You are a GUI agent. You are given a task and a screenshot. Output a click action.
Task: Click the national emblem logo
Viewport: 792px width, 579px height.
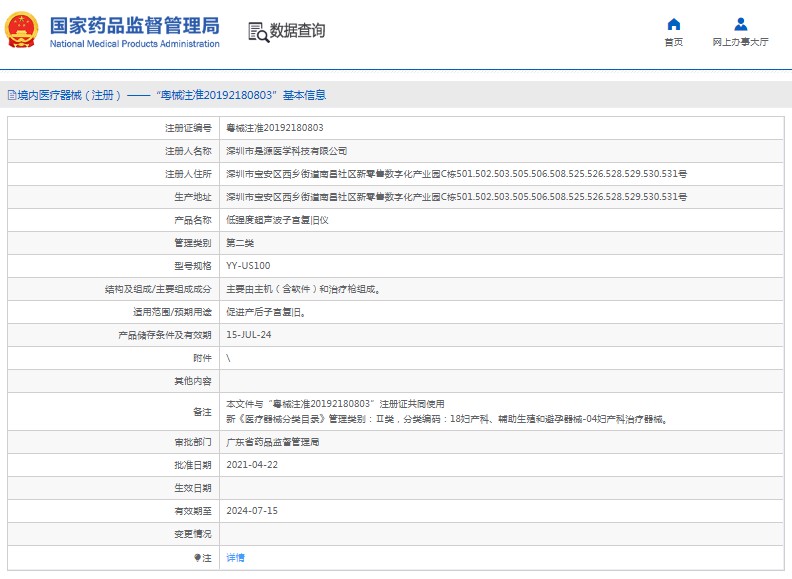(21, 30)
